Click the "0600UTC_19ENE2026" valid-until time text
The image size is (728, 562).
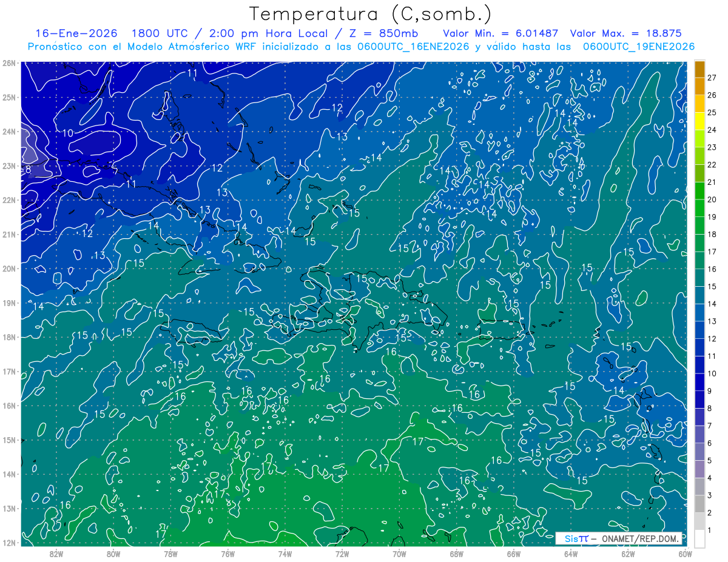click(x=638, y=47)
